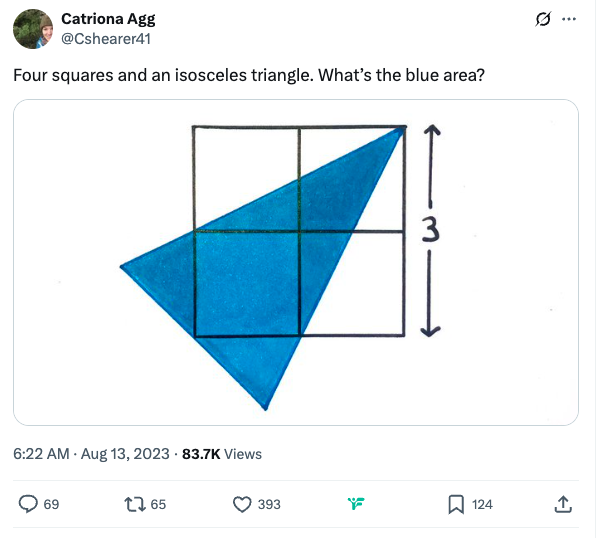
Task: Click the 393 likes count
Action: [x=269, y=504]
